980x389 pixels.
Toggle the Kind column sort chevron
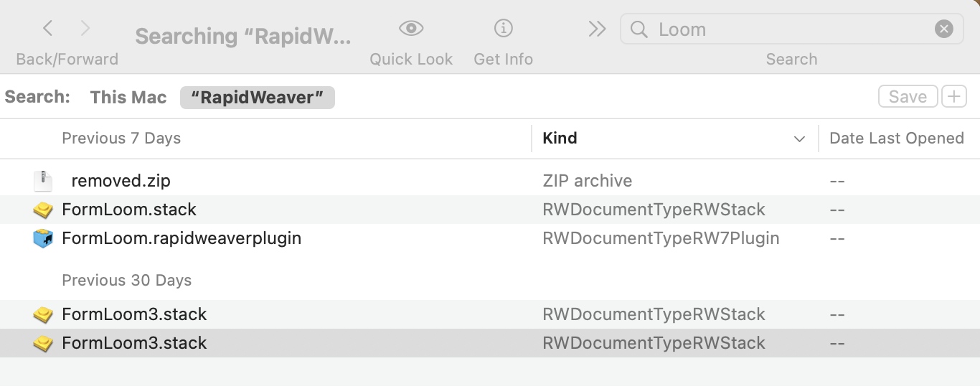point(800,139)
